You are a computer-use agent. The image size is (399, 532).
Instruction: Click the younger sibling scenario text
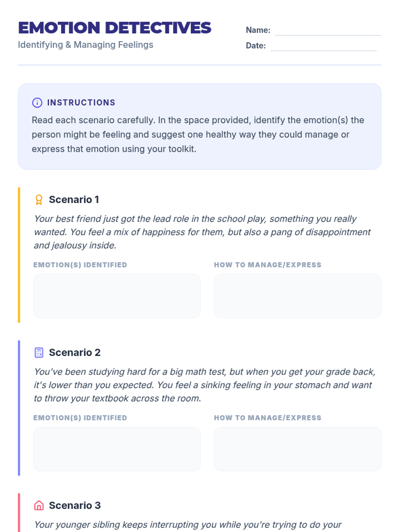188,525
